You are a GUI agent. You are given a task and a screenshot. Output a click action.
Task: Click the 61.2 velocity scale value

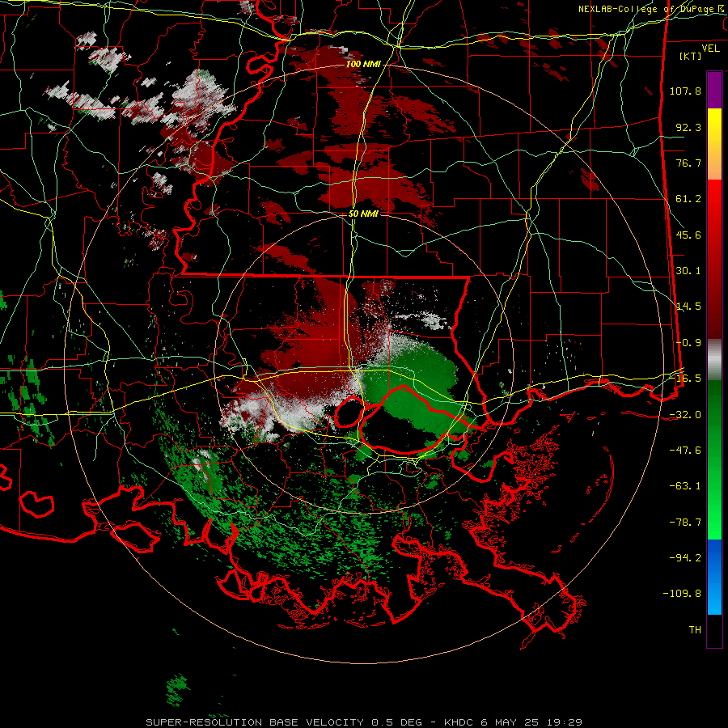point(688,199)
